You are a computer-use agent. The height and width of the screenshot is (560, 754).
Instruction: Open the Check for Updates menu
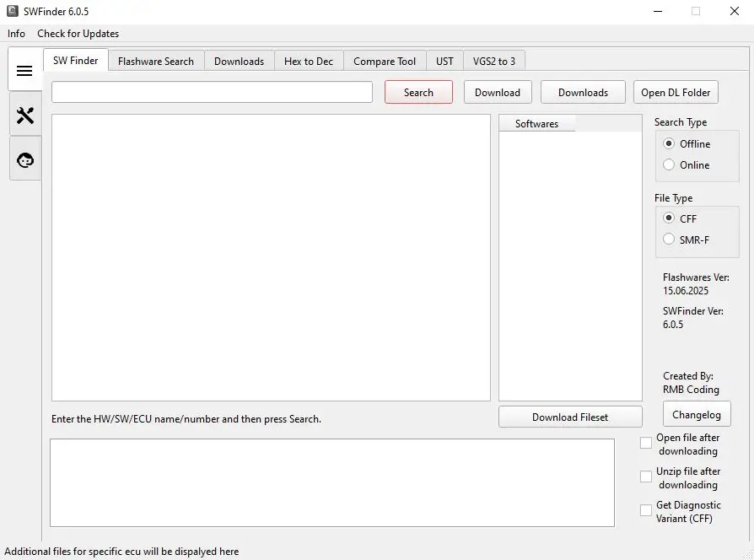pos(78,34)
